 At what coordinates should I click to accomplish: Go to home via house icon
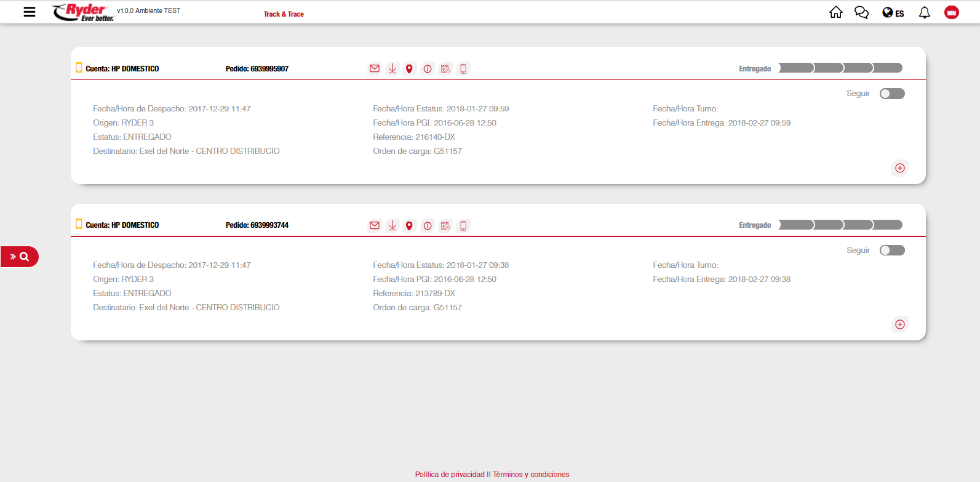pyautogui.click(x=835, y=12)
